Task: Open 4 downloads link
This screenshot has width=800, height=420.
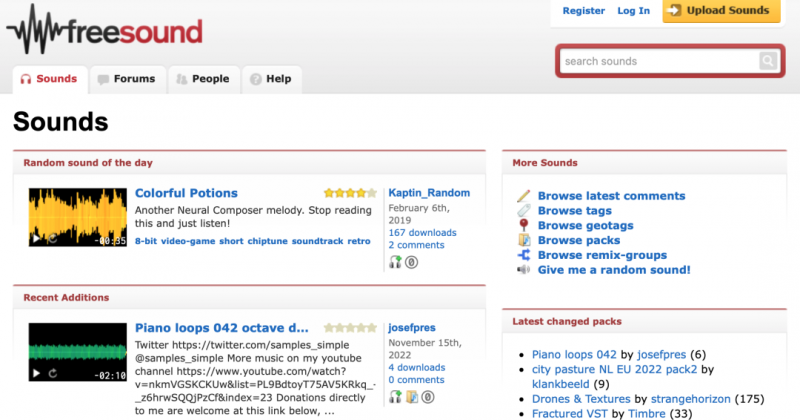Action: coord(416,367)
